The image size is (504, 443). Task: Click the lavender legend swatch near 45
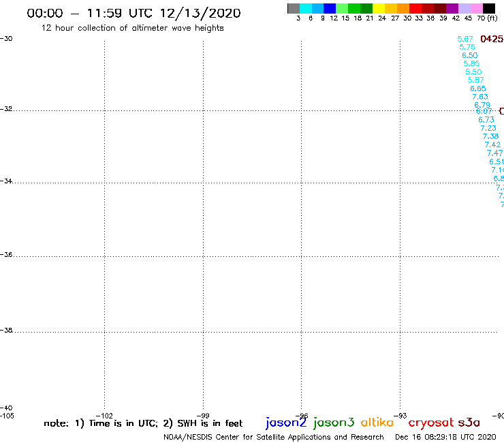[464, 8]
